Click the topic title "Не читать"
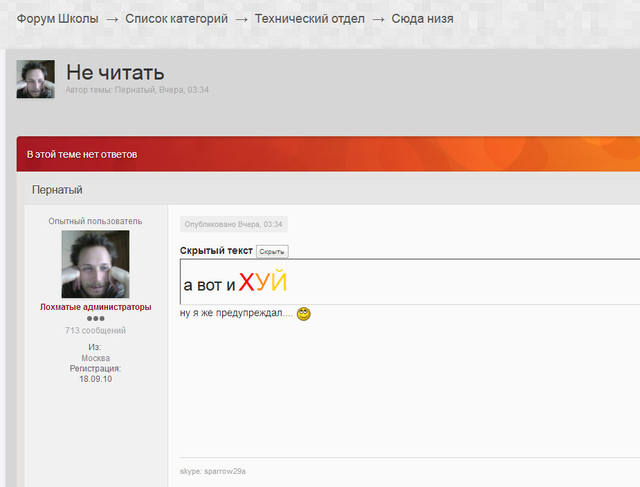The height and width of the screenshot is (487, 640). point(115,72)
